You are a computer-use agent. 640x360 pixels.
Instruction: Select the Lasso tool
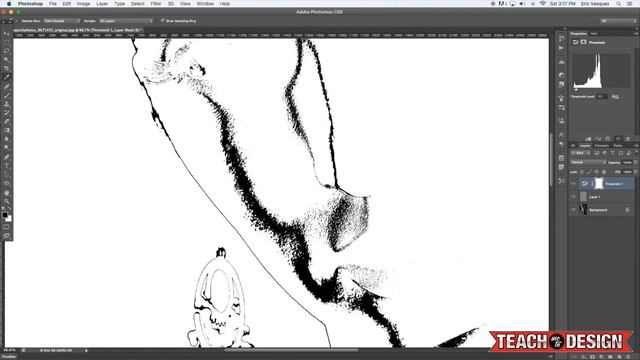(7, 51)
